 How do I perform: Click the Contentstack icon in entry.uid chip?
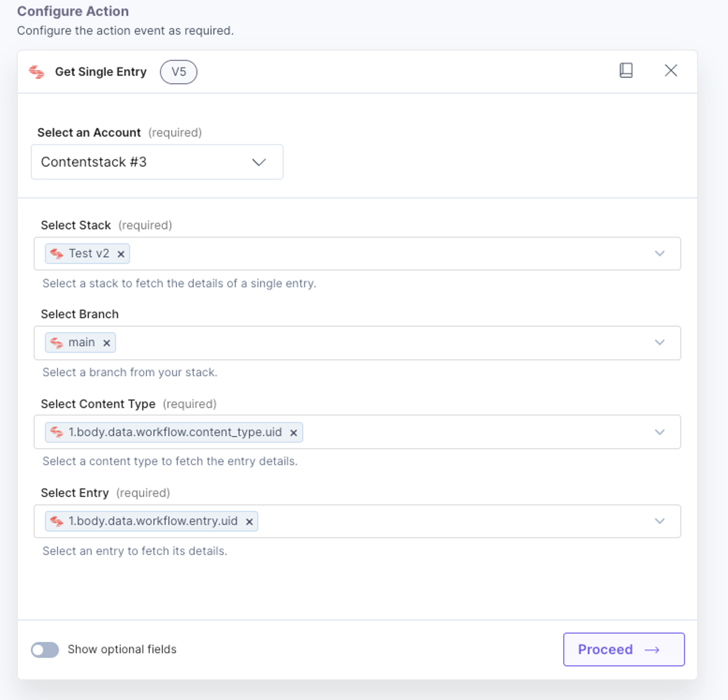56,521
